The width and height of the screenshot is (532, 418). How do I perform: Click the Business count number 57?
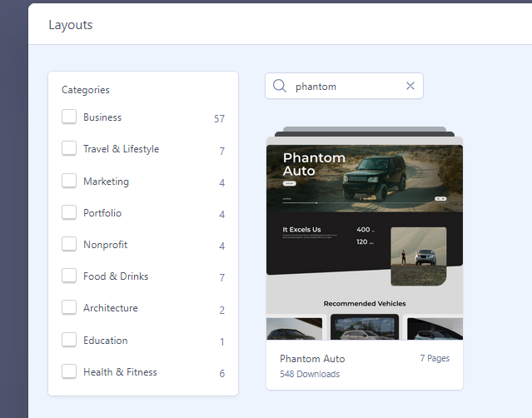pos(219,119)
